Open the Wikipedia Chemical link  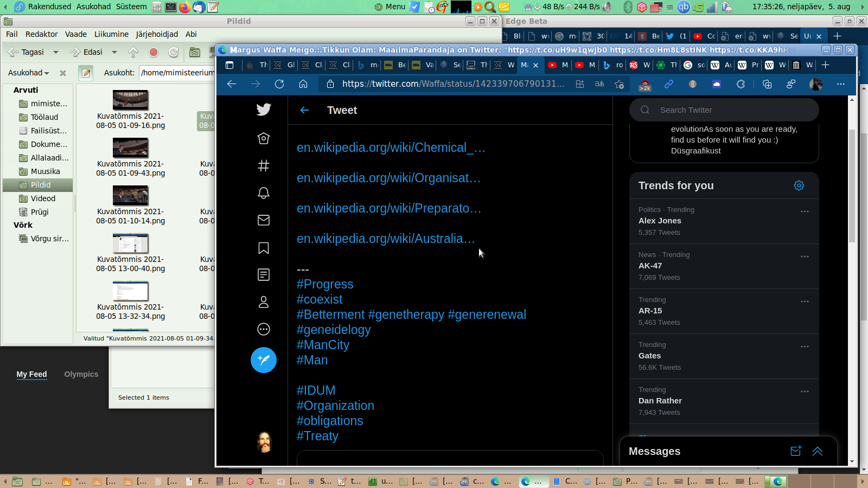click(x=391, y=147)
